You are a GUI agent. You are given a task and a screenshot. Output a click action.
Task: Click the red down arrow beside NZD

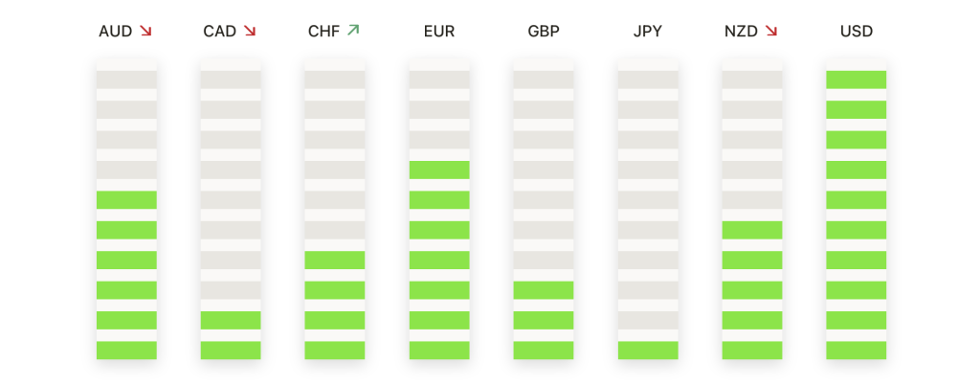pos(771,31)
